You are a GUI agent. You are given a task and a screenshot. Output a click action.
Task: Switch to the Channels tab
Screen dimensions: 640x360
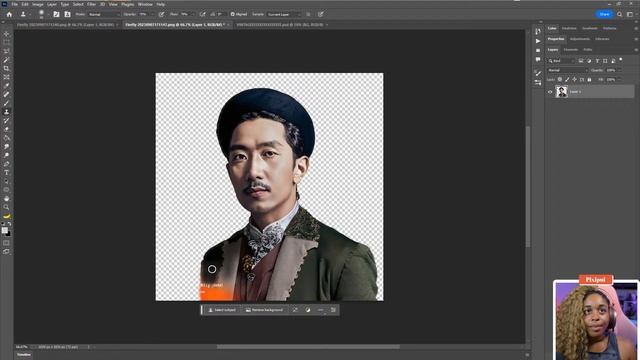571,50
